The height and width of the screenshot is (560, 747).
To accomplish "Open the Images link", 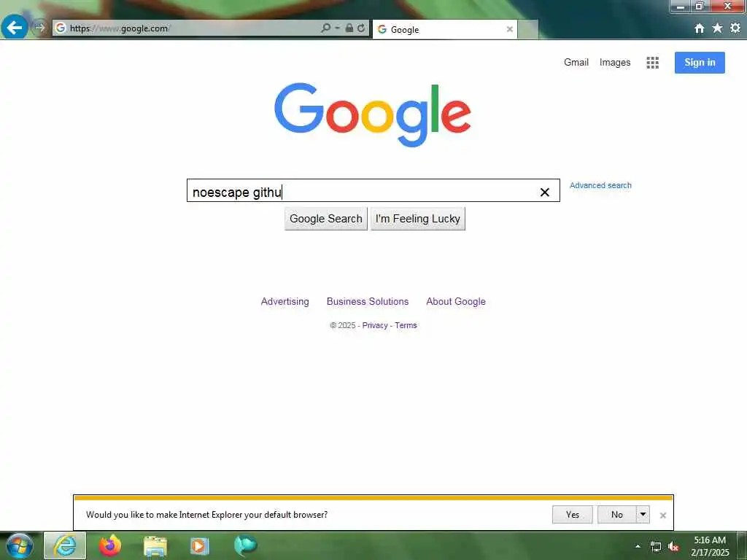I will point(614,63).
